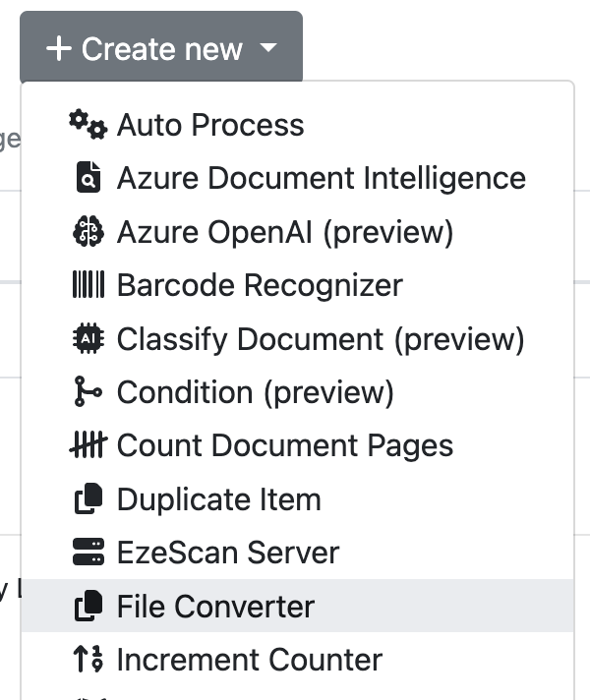Image resolution: width=590 pixels, height=700 pixels.
Task: Click the Azure OpenAI brain icon
Action: pyautogui.click(x=88, y=232)
